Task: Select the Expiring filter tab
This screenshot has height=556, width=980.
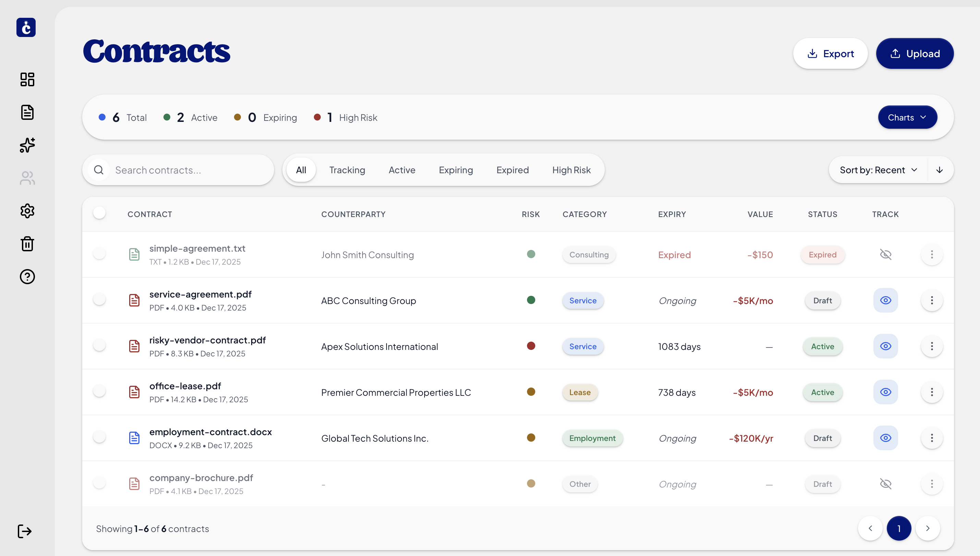Action: click(x=455, y=170)
